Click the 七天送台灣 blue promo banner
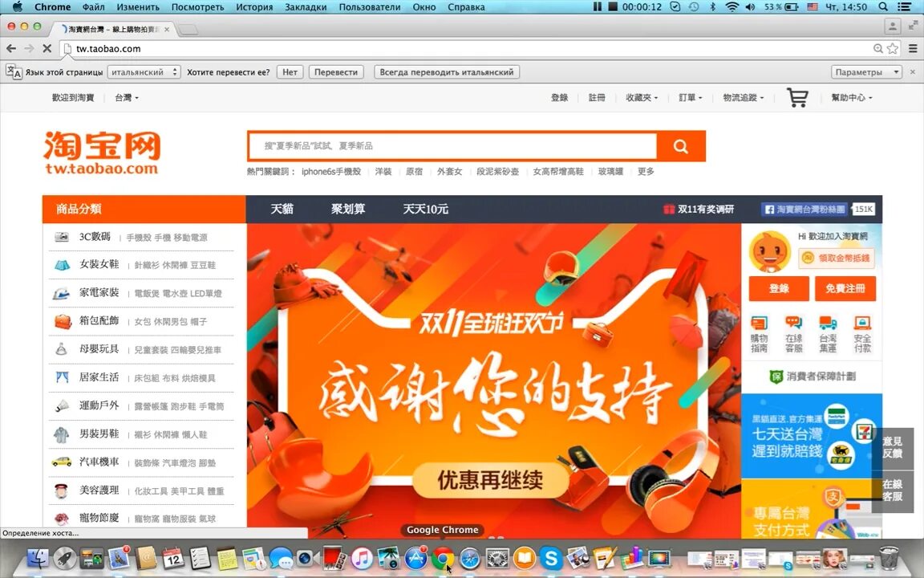Viewport: 924px width, 578px height. click(x=812, y=436)
